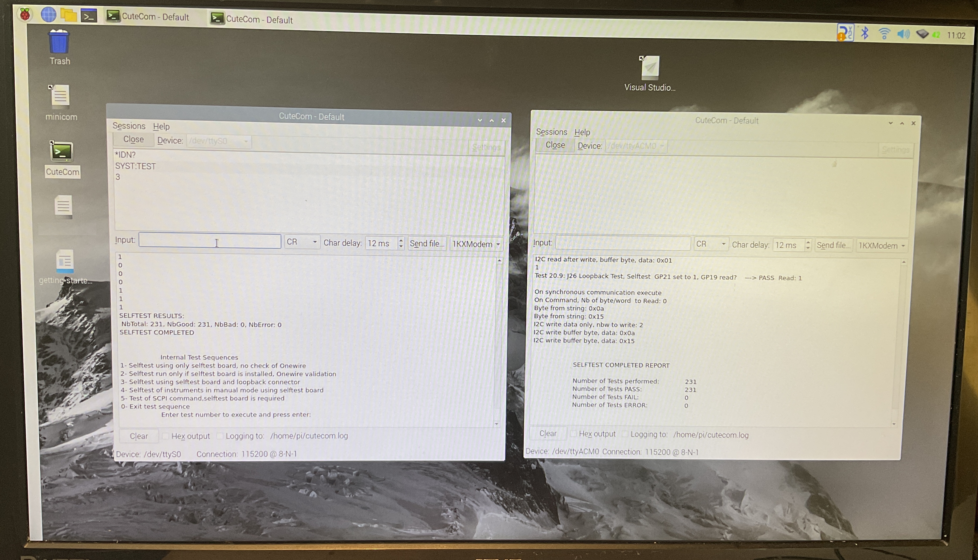Screen dimensions: 978x560
Task: Click Settings in right CuteCom window
Action: click(896, 150)
